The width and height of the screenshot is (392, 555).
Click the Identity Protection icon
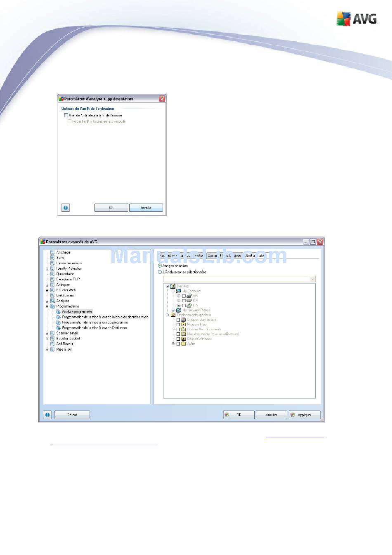click(52, 268)
